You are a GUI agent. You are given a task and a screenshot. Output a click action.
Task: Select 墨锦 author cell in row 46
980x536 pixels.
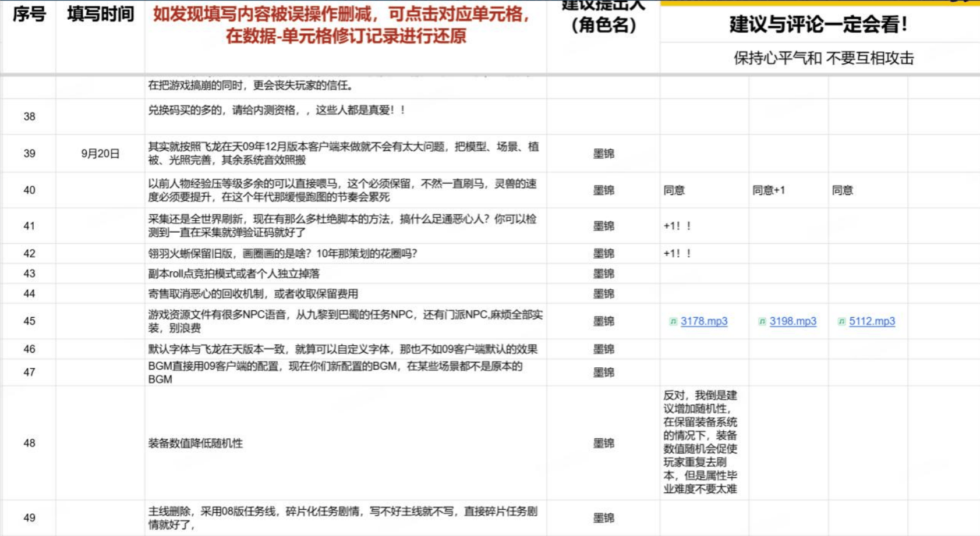(603, 349)
